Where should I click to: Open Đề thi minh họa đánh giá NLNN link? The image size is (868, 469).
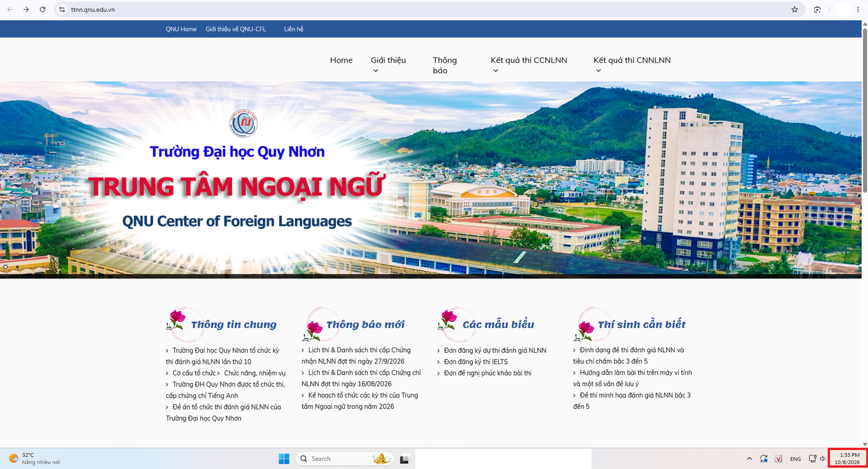pyautogui.click(x=632, y=401)
